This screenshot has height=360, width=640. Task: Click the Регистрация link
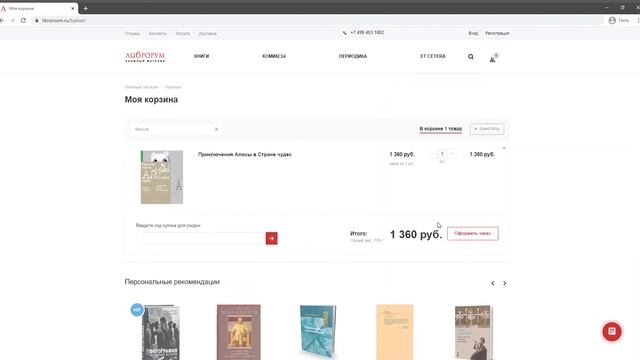[x=497, y=33]
